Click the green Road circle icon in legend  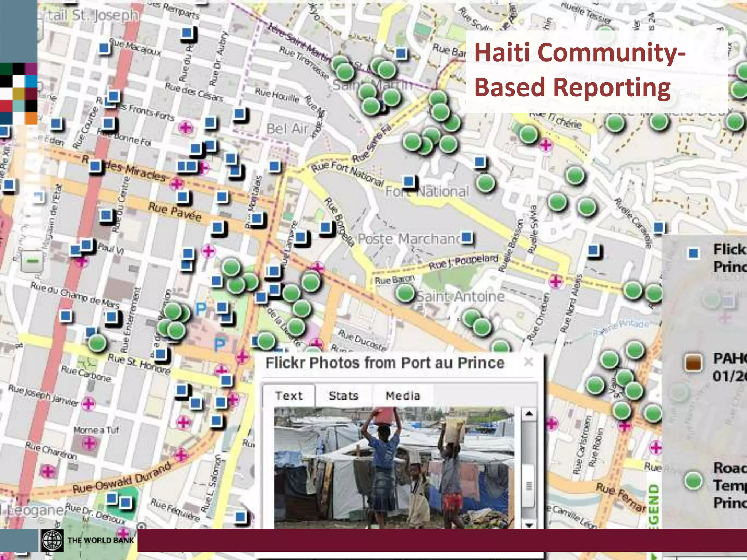693,481
